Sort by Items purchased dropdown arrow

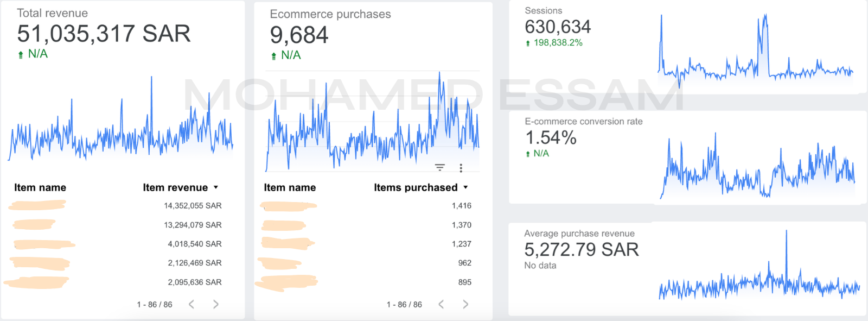point(465,187)
